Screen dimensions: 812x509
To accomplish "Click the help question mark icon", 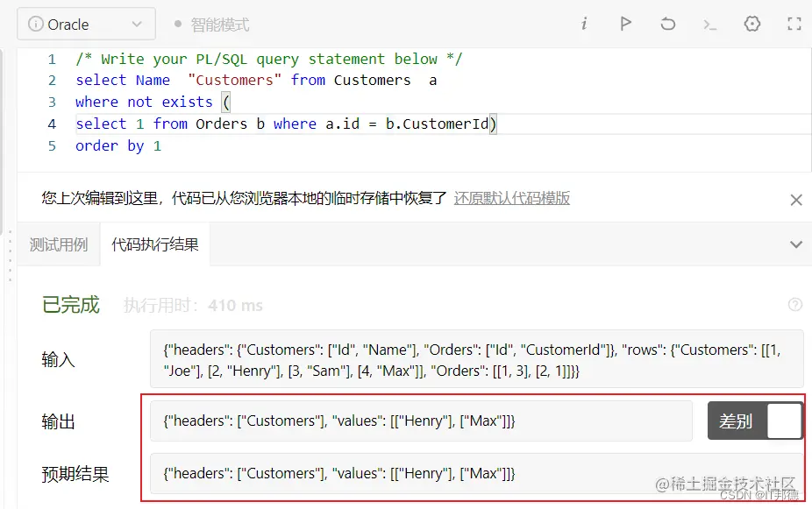I will 795,305.
